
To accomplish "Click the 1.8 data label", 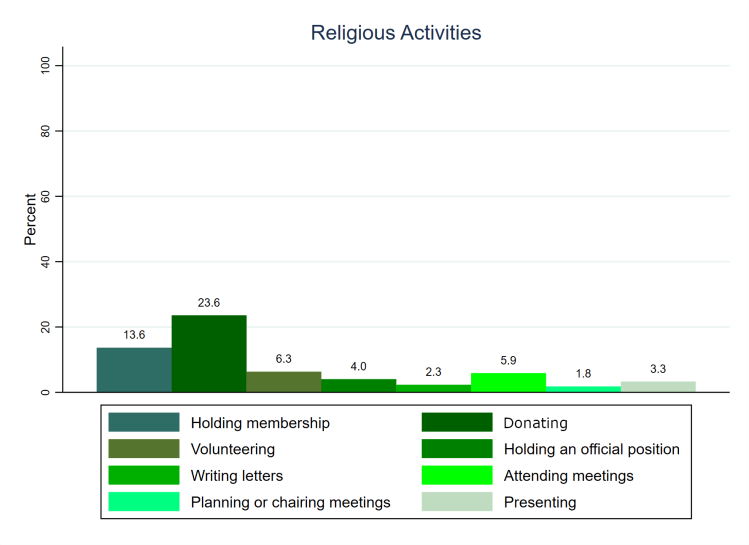I will click(x=583, y=373).
